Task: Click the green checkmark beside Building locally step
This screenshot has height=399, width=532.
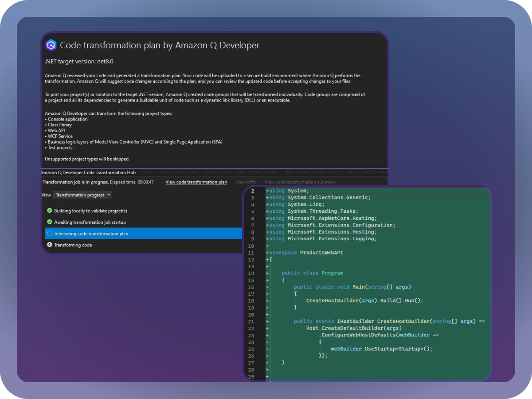Action: coord(49,211)
